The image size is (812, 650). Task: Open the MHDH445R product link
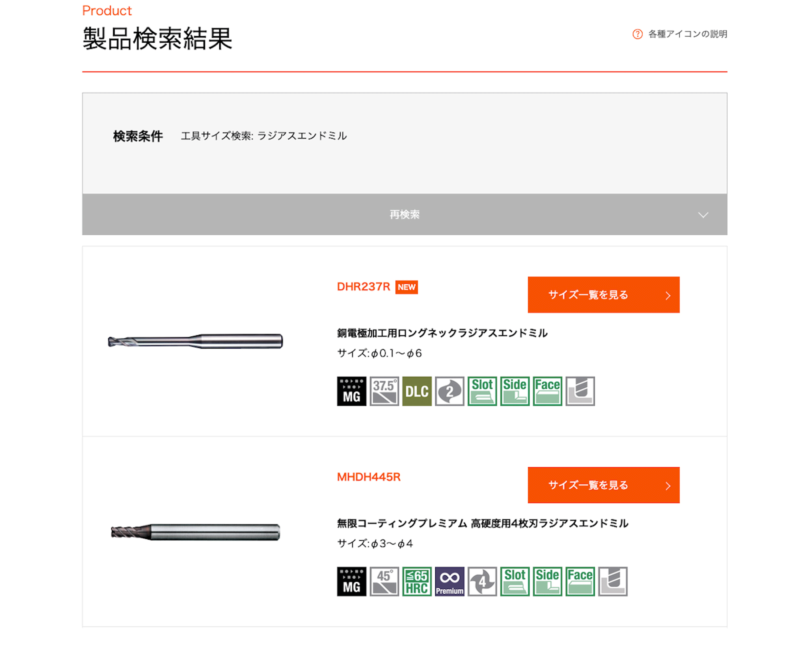pyautogui.click(x=369, y=477)
